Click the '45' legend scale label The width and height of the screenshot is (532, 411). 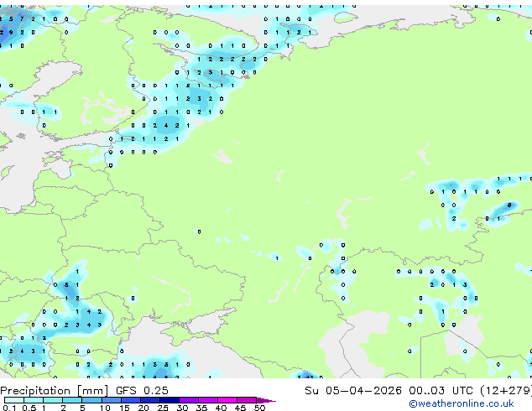point(240,408)
